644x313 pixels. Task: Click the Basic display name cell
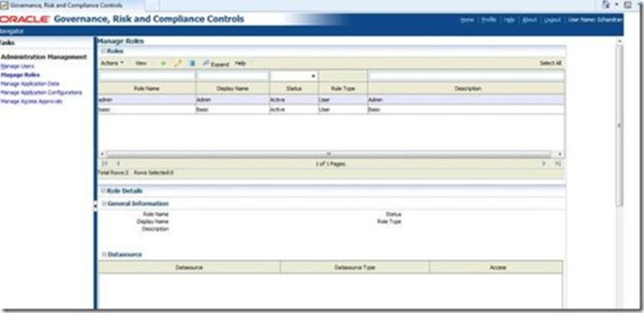233,110
